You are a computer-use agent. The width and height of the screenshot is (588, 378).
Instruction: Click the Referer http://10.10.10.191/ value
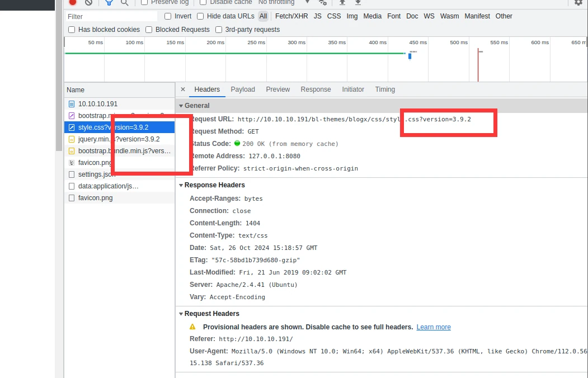tap(256, 339)
